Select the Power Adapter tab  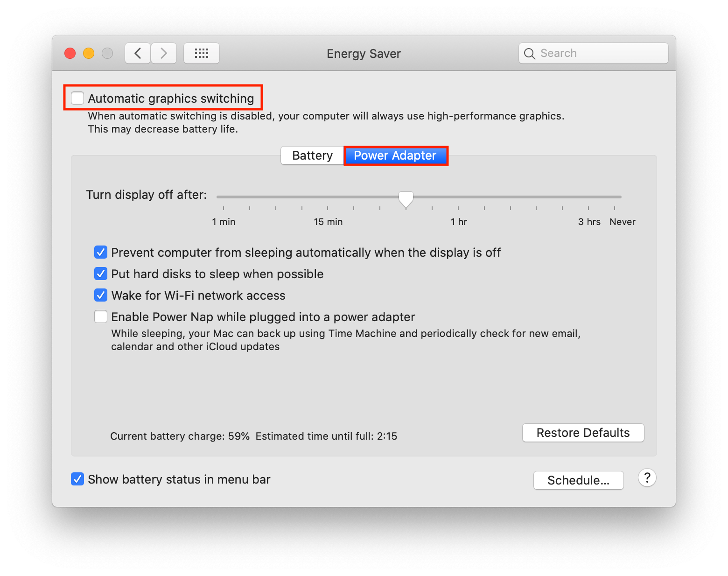point(395,155)
